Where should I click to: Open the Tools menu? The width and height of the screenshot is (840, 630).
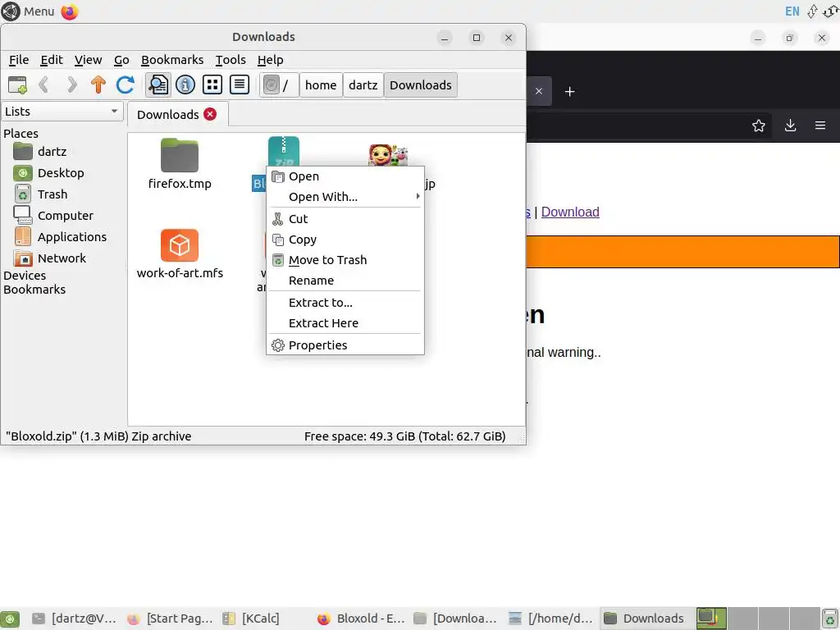point(231,60)
